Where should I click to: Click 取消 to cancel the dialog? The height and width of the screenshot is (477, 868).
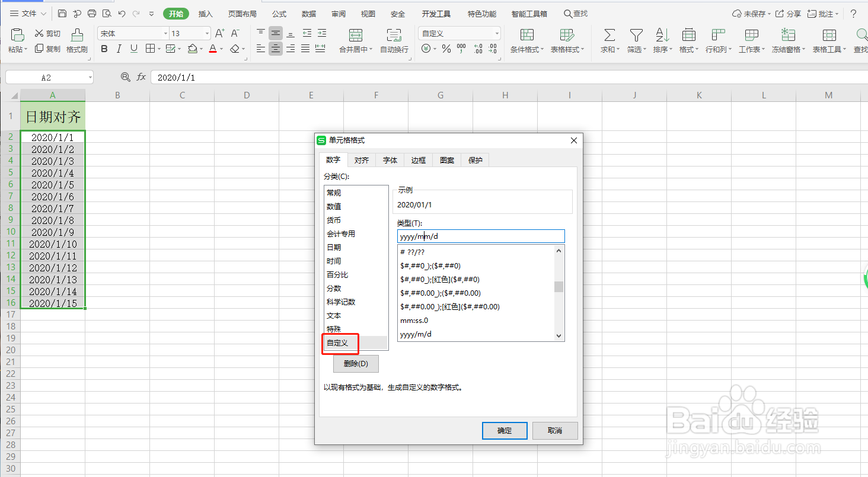(x=555, y=431)
